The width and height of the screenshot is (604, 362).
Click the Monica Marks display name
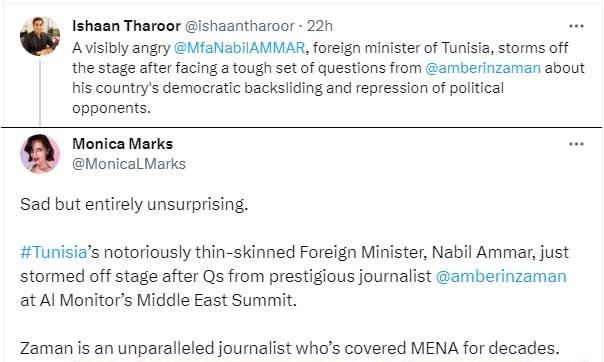click(x=122, y=144)
